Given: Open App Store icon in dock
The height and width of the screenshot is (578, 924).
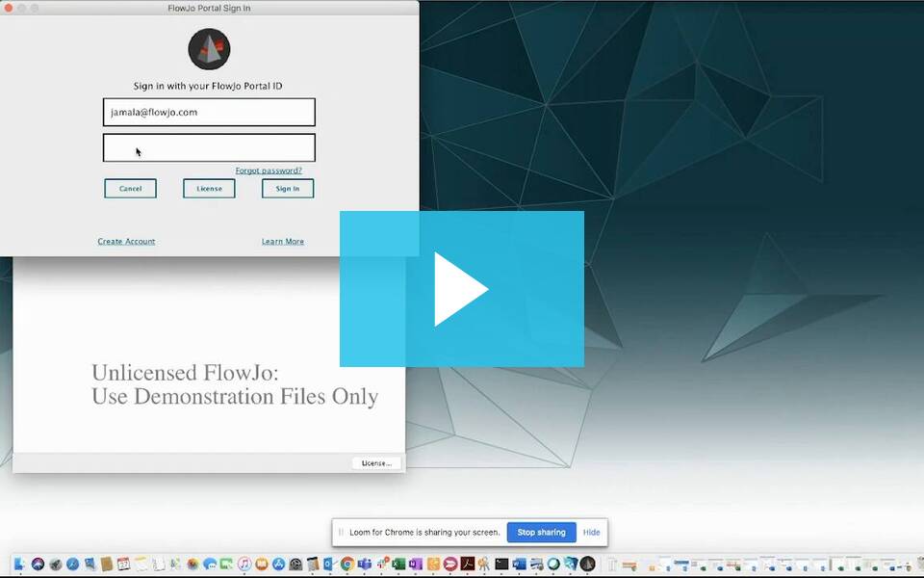Looking at the screenshot, I should click(278, 564).
